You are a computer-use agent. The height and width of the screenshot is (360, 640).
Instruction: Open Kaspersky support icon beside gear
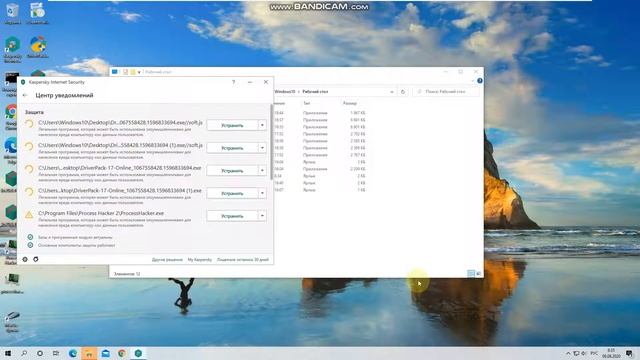[36, 259]
